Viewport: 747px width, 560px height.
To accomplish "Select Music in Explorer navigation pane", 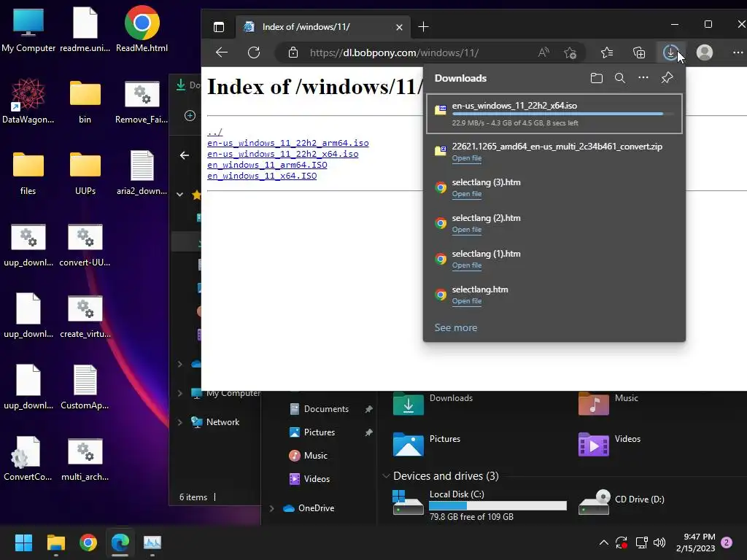I will coord(315,455).
